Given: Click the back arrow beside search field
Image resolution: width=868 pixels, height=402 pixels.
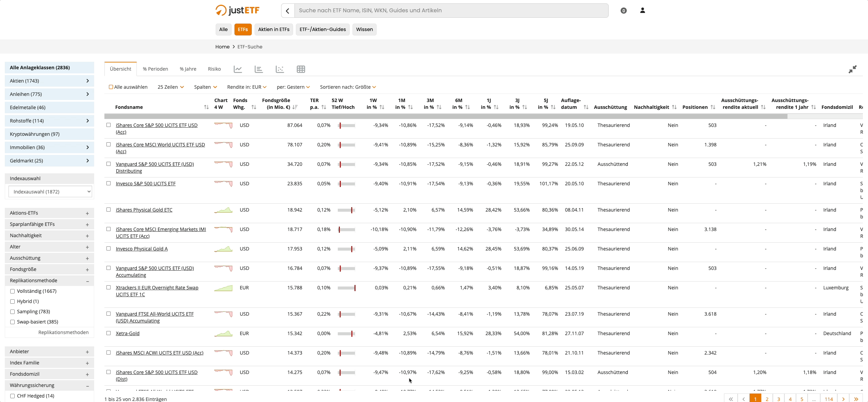Looking at the screenshot, I should [x=288, y=11].
